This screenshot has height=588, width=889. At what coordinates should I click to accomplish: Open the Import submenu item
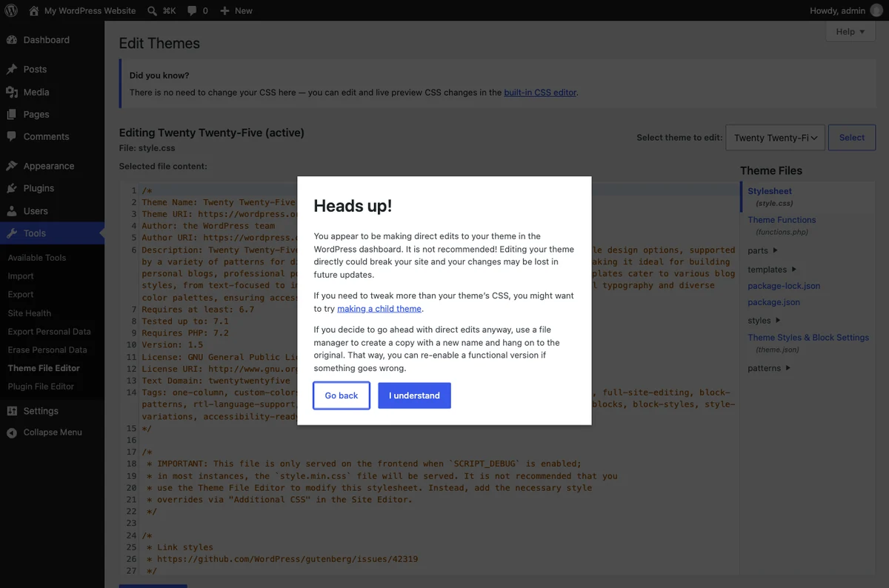[21, 275]
